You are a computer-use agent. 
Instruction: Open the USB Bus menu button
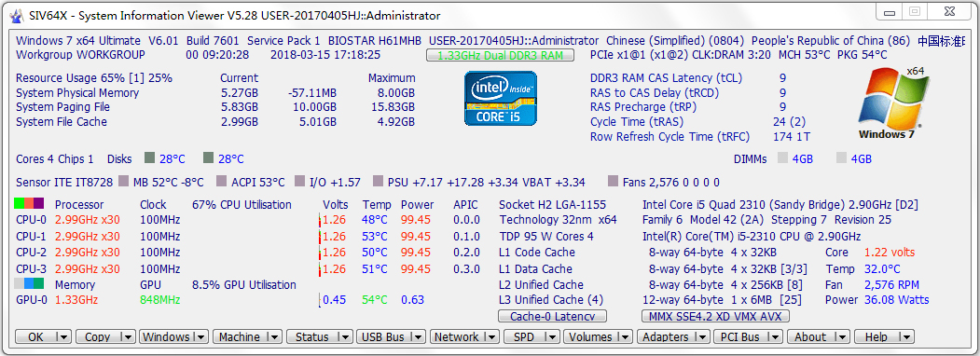tap(384, 336)
